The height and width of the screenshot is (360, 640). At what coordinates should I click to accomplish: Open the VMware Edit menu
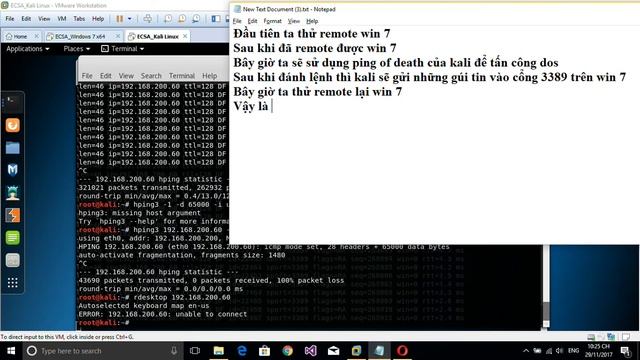26,19
